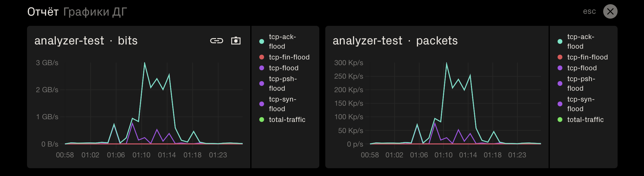Click the esc label
Screen dimensions: 644x176
[x=589, y=11]
